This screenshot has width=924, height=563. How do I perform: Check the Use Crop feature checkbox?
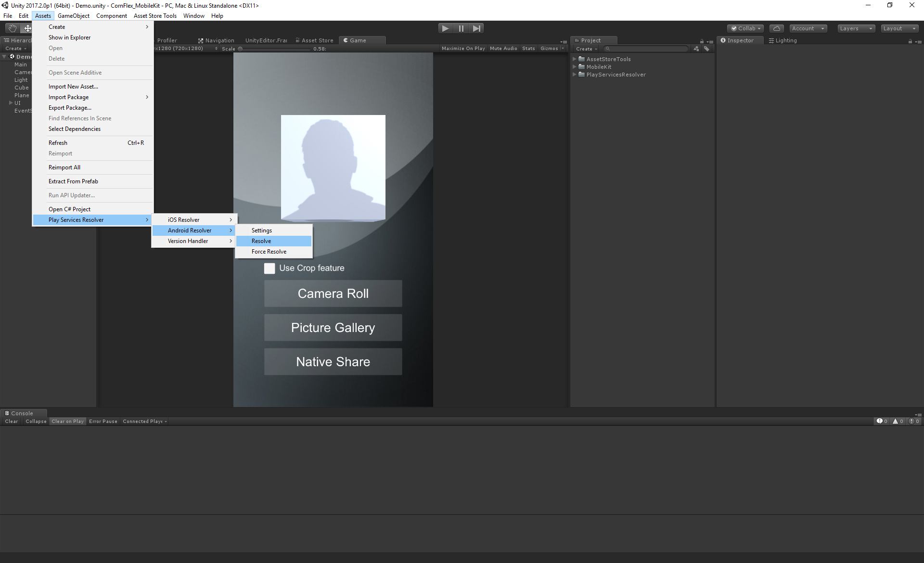pos(269,269)
